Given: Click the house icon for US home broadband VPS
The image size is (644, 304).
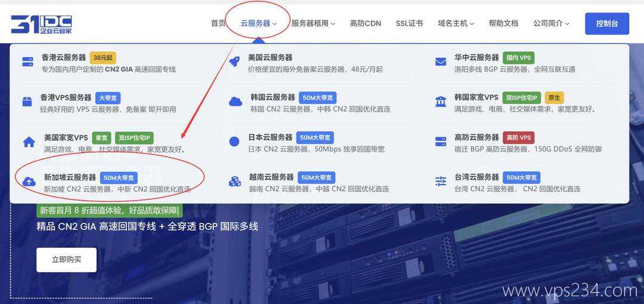Looking at the screenshot, I should coord(29,142).
